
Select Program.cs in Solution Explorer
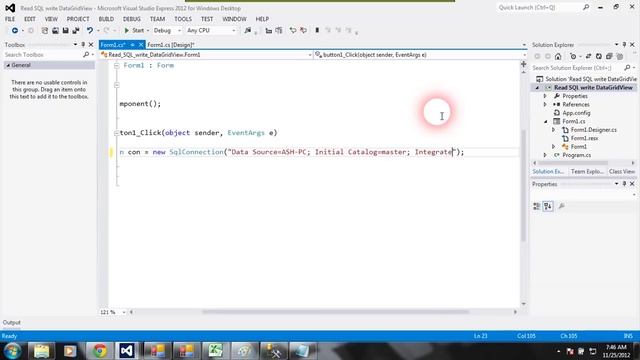(x=576, y=155)
